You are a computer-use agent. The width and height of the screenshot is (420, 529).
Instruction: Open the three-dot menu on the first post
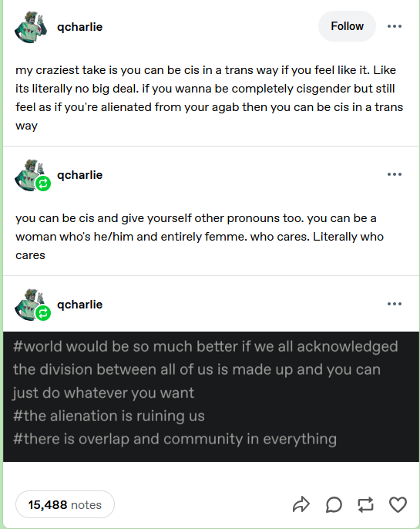(x=395, y=26)
